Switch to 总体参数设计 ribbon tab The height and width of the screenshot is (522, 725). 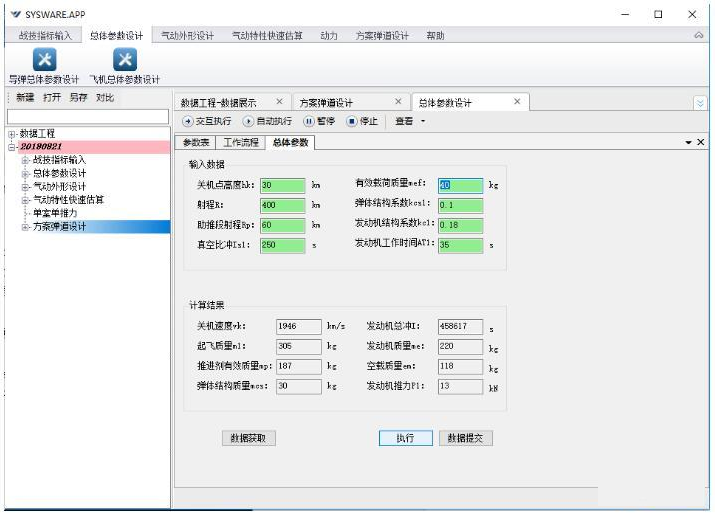tap(117, 36)
